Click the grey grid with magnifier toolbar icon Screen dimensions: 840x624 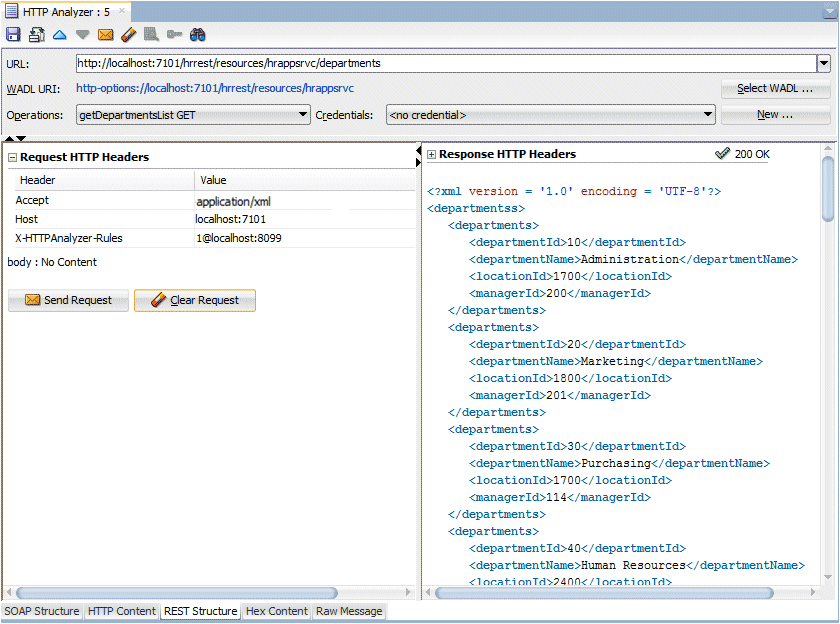coord(151,35)
